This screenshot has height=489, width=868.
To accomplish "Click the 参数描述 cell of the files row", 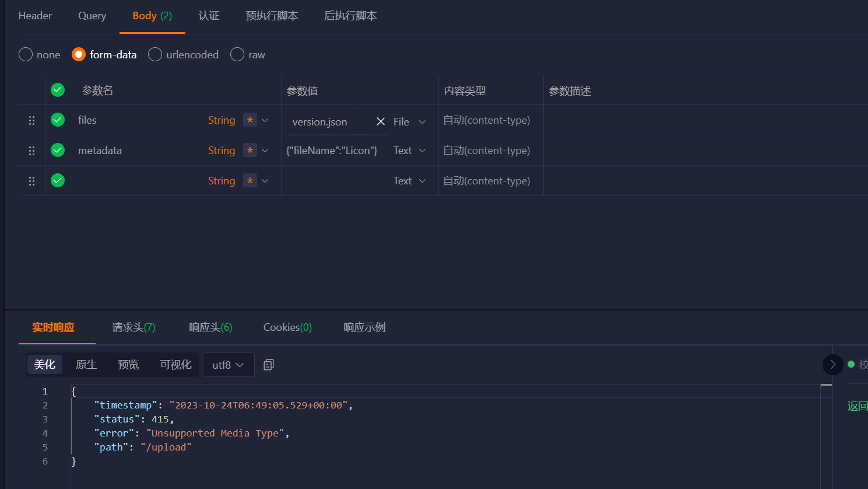I will click(705, 120).
